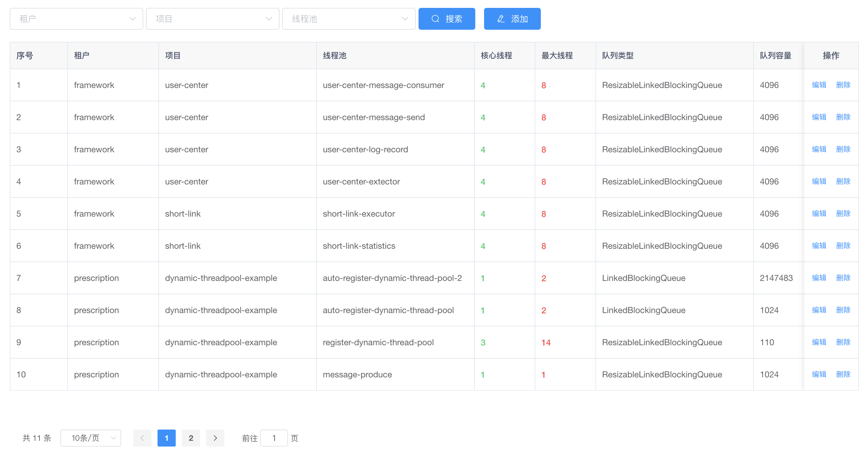This screenshot has height=452, width=868.
Task: Edit the user-center-extector row
Action: point(819,181)
